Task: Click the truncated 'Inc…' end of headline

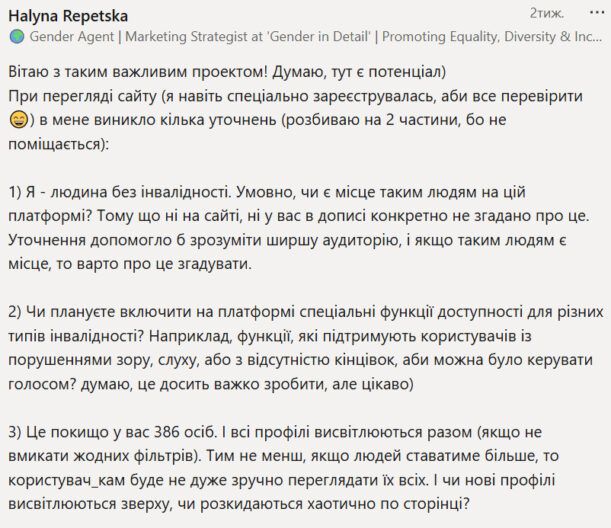Action: 588,37
